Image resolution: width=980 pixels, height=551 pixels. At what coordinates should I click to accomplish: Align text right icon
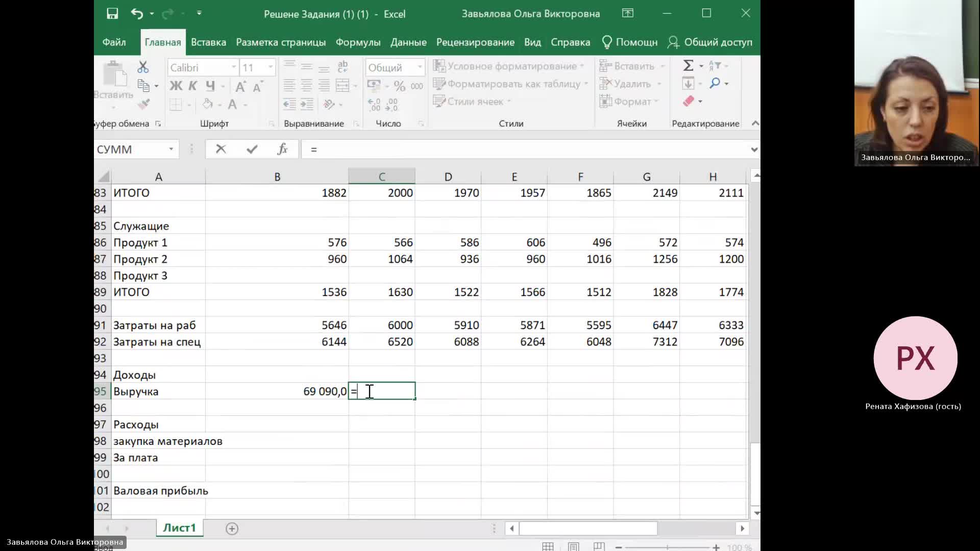[324, 85]
